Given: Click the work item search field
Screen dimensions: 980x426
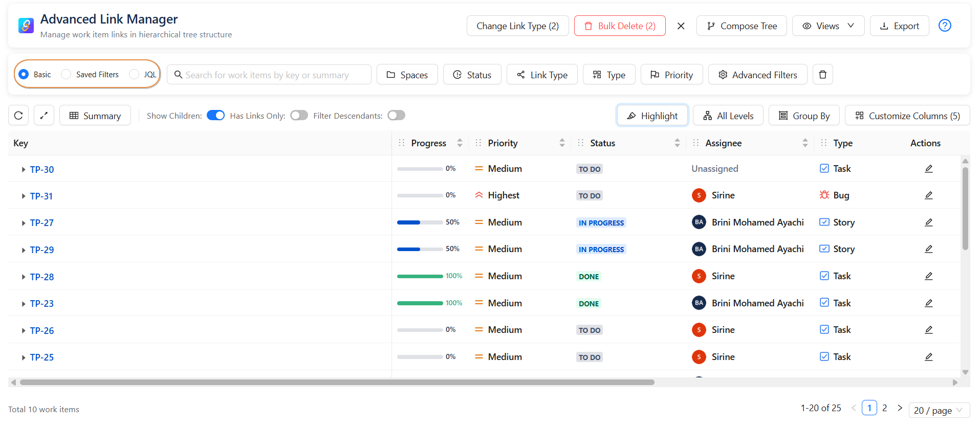Looking at the screenshot, I should (269, 75).
